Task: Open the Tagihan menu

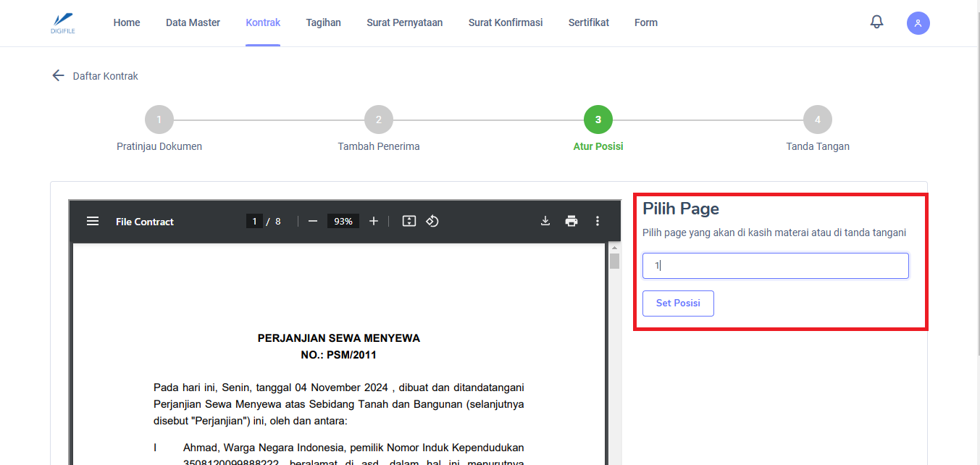Action: click(323, 22)
